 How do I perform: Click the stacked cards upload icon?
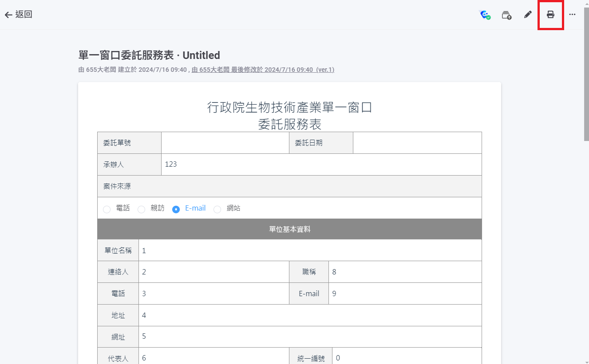click(506, 15)
